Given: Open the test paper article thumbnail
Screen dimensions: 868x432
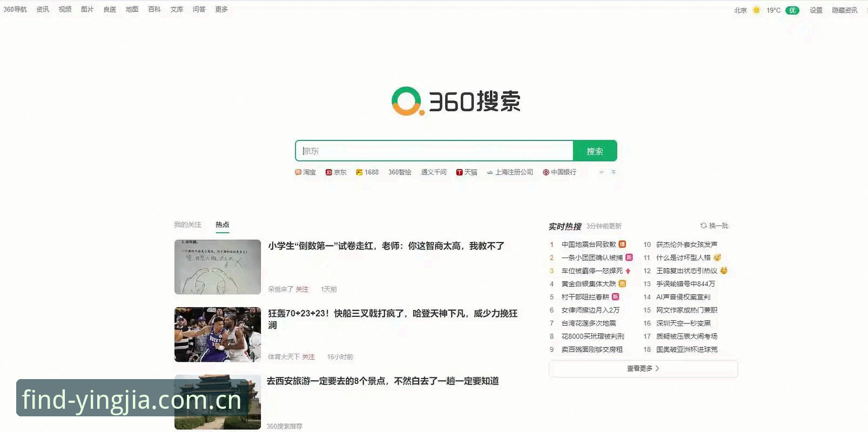Looking at the screenshot, I should [x=218, y=267].
